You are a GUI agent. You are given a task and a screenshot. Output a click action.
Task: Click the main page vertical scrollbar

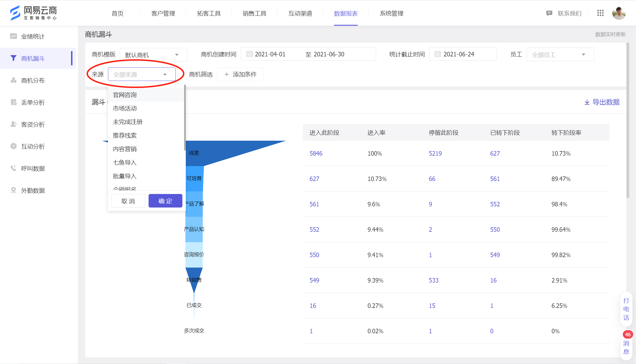pos(628,120)
